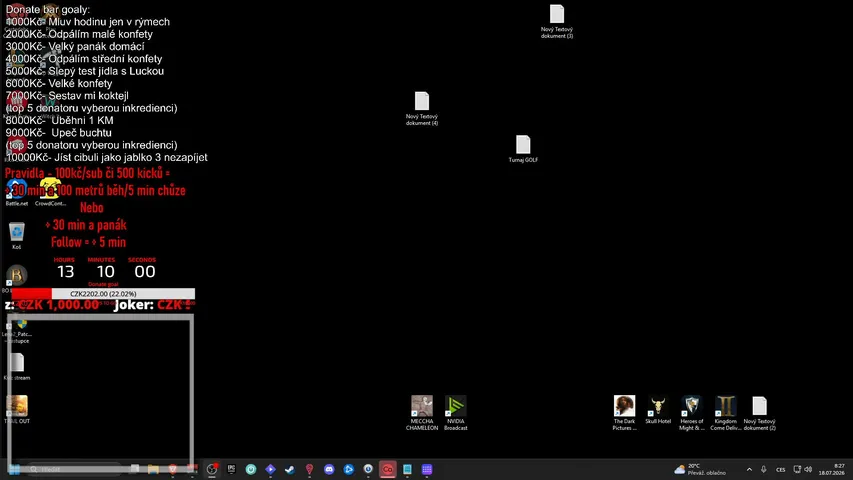Expand the hidden system tray icons chevron

pyautogui.click(x=749, y=469)
